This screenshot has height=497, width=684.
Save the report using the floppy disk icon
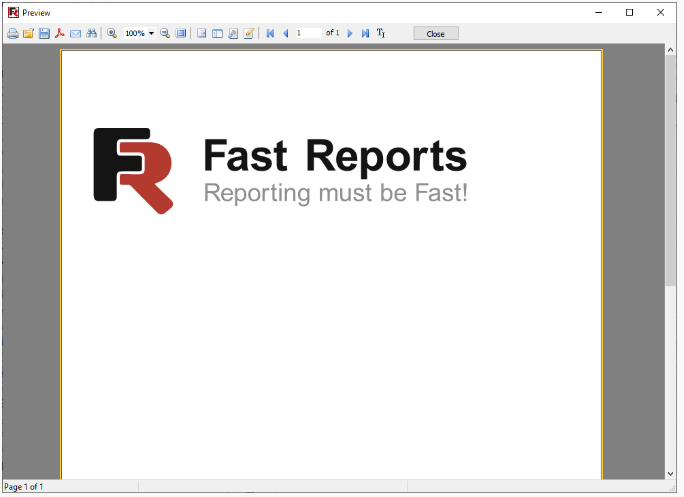pos(44,33)
